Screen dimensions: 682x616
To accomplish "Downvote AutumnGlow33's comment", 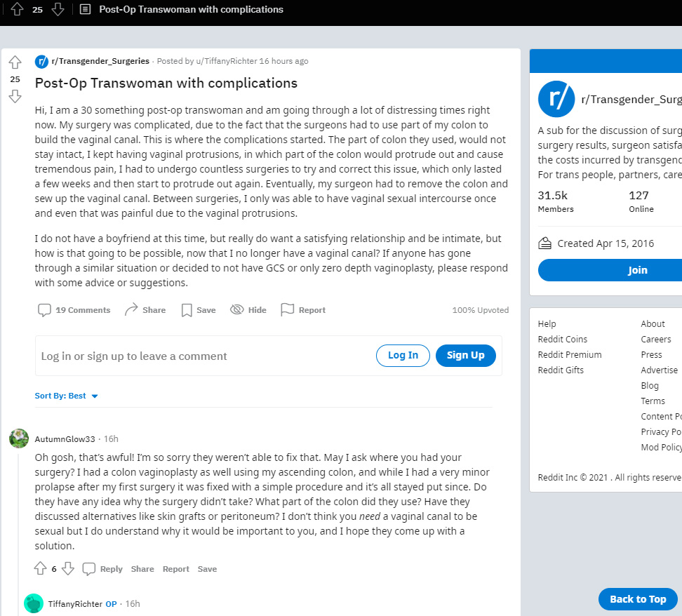I will [68, 569].
